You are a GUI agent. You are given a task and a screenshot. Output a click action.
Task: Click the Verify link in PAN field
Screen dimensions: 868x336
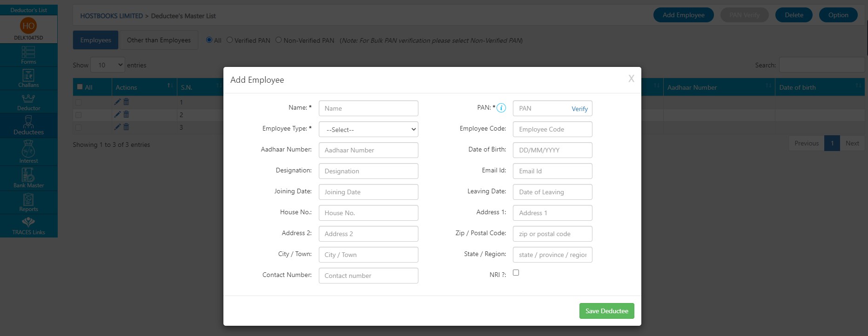(x=579, y=109)
